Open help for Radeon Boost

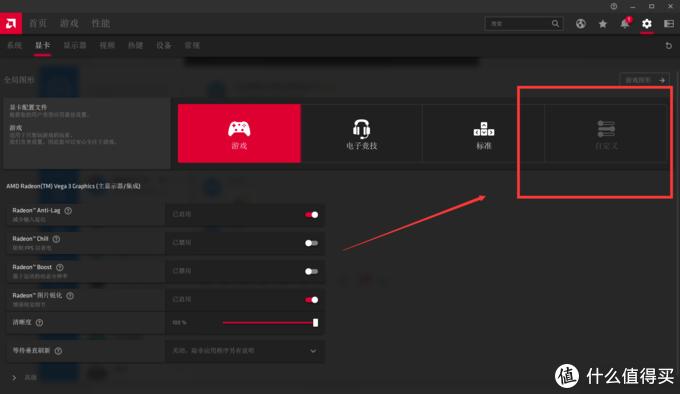pyautogui.click(x=60, y=267)
